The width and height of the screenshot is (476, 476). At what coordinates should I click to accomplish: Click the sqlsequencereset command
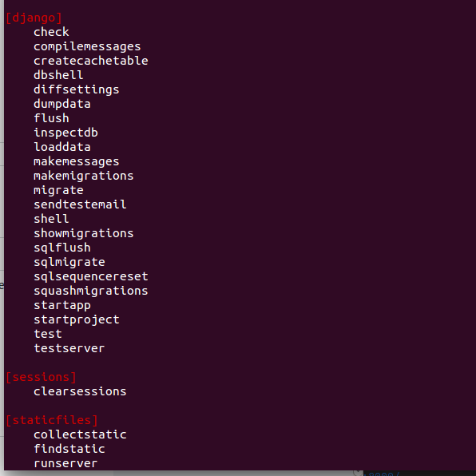click(91, 276)
